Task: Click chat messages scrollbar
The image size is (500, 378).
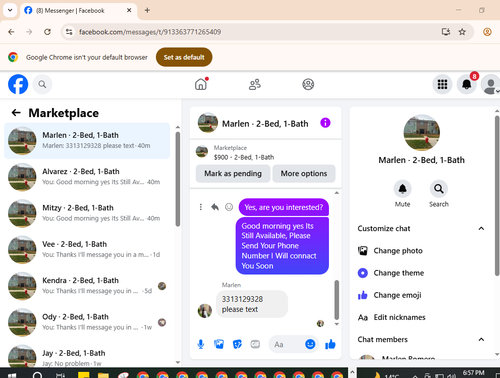Action: point(337,299)
